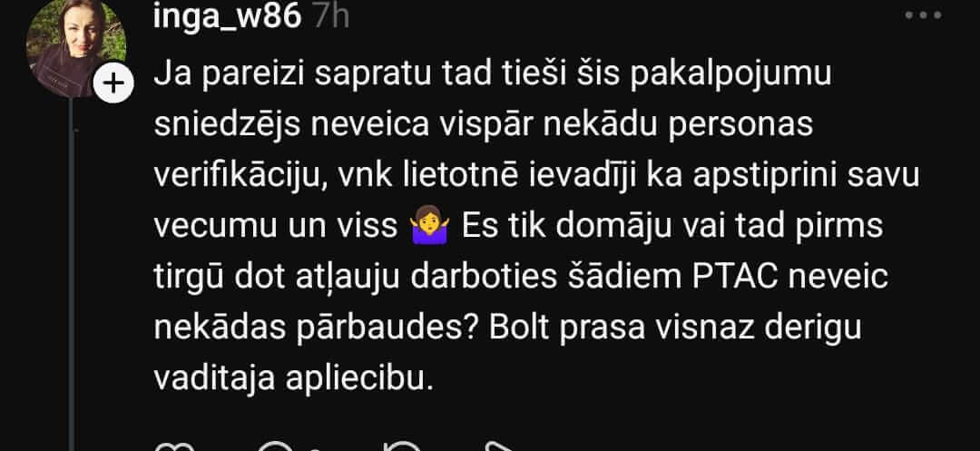980x451 pixels.
Task: Open the inga_w86 username link
Action: click(x=228, y=17)
